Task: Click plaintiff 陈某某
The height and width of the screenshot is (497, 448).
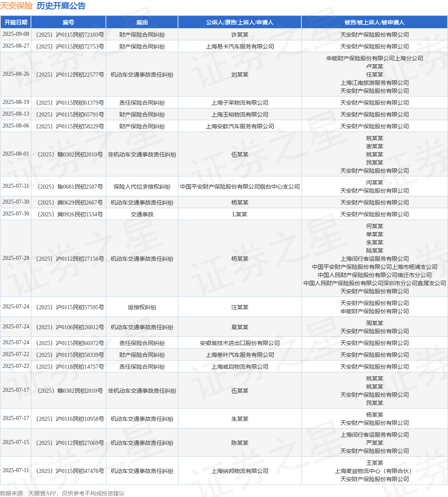Action: click(240, 443)
